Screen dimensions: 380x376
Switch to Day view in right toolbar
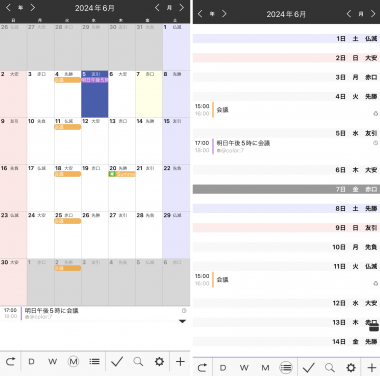point(223,368)
